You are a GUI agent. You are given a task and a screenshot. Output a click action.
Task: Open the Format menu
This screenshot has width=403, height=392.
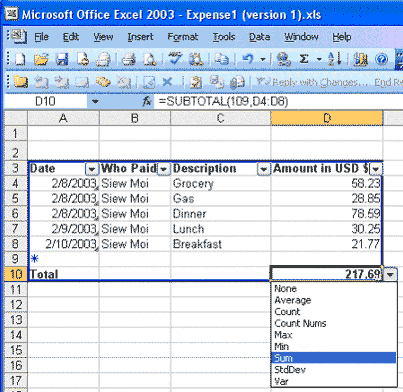click(x=183, y=37)
